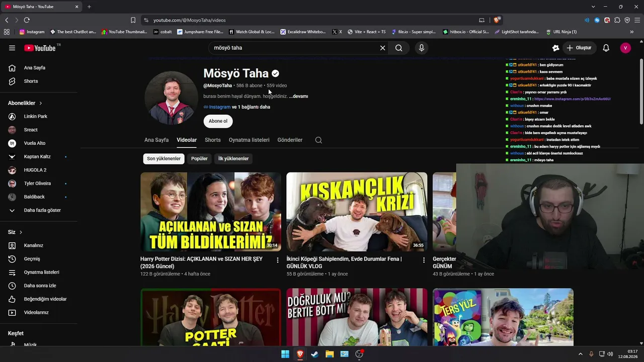Open the channel's Instagram link
The image size is (644, 362).
[x=217, y=107]
